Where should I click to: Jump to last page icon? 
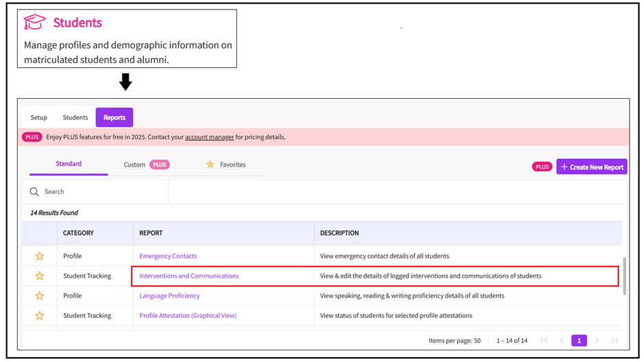tap(615, 341)
